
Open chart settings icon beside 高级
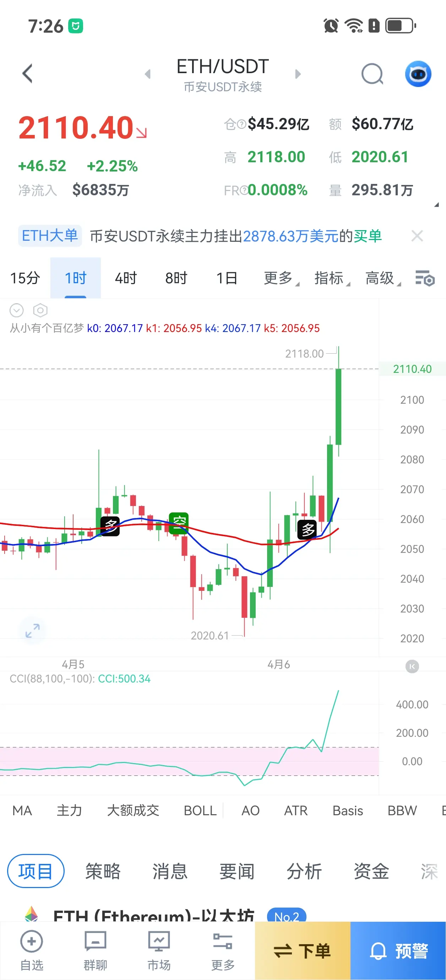(425, 278)
